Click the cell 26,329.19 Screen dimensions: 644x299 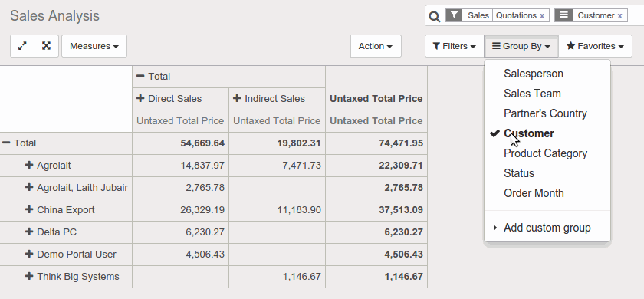pyautogui.click(x=180, y=209)
